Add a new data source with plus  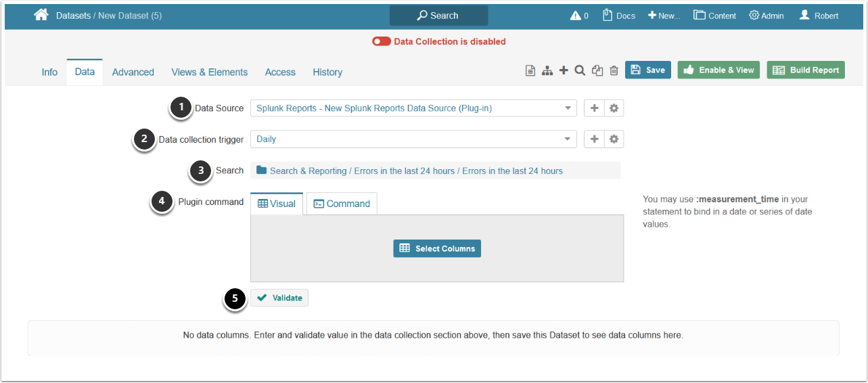[594, 108]
